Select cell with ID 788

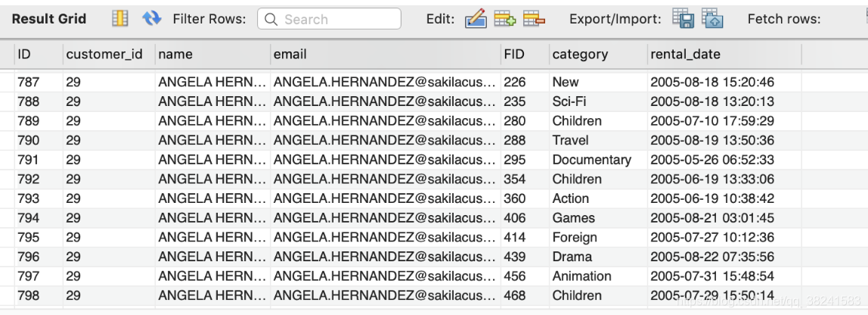(39, 101)
